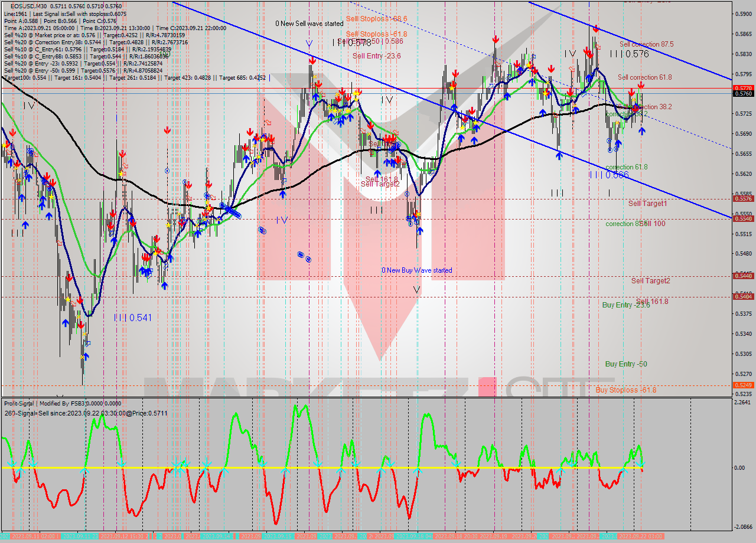This screenshot has width=756, height=543.
Task: Click the red sell arrow above the latest candle
Action: (x=641, y=86)
